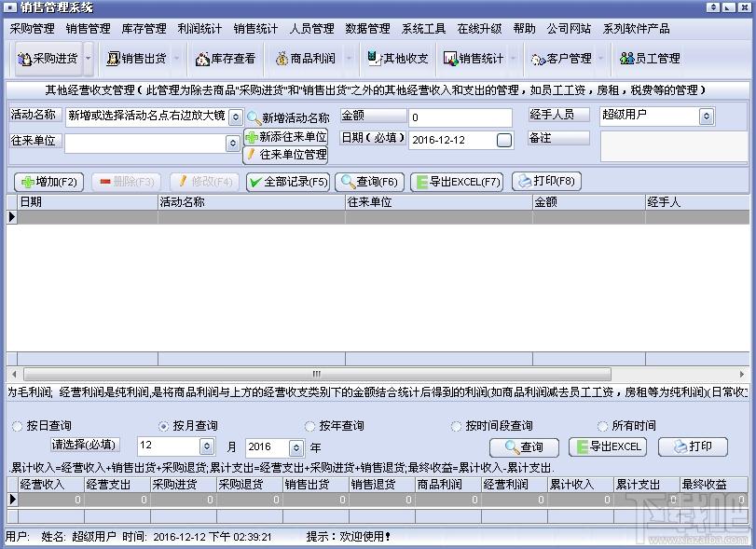Open the 采购进货 toolbar icon
Viewport: 756px width, 549px height.
click(48, 59)
